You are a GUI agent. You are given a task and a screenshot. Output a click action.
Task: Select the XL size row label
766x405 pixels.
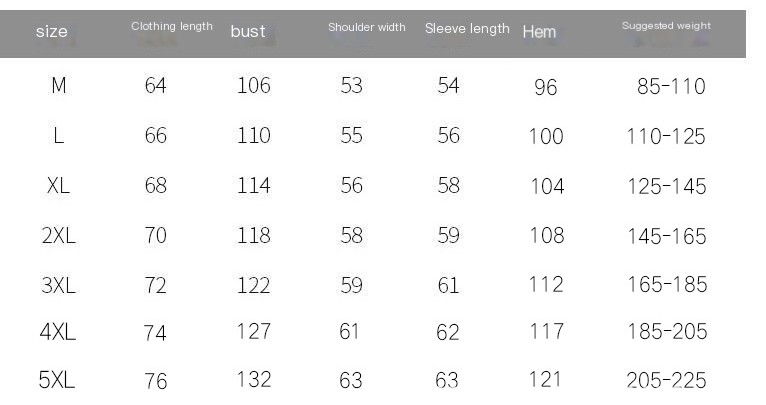point(59,186)
